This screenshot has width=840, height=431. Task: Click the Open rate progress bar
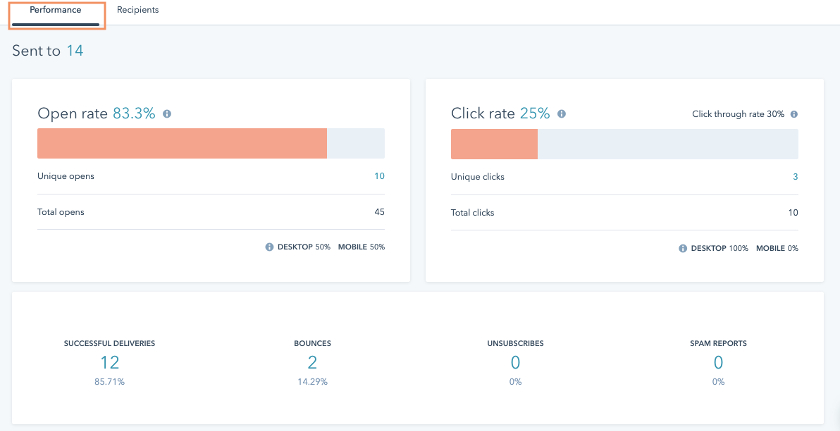pos(211,143)
